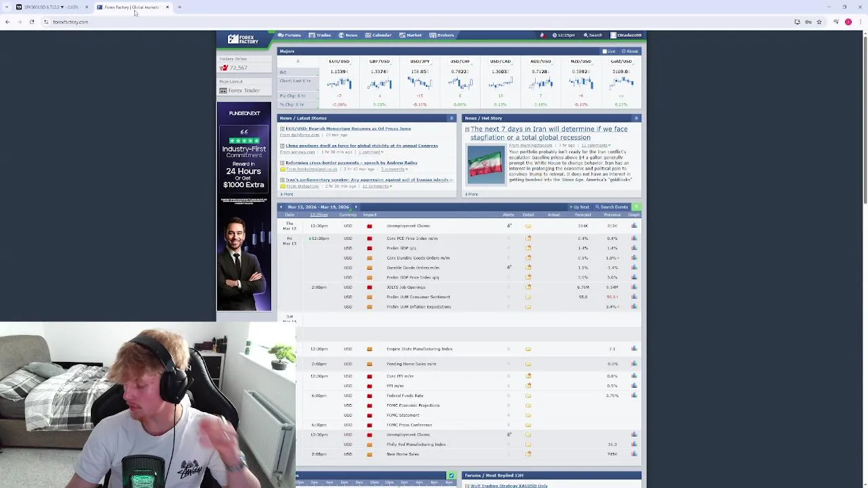Open the FundedNext advertisement banner
Image resolution: width=868 pixels, height=488 pixels.
point(244,207)
